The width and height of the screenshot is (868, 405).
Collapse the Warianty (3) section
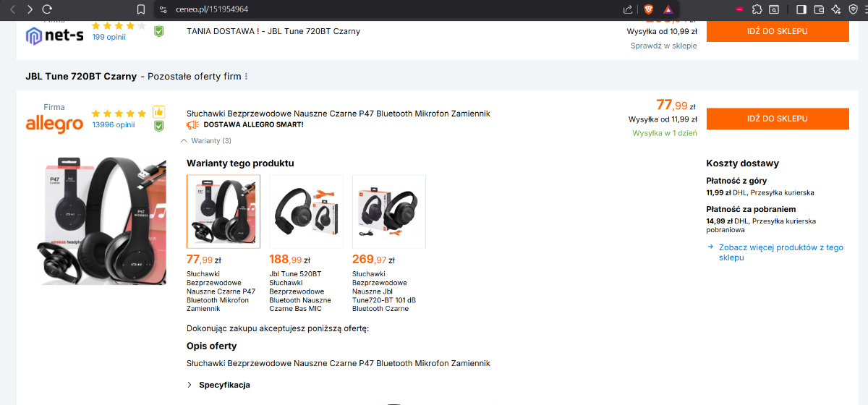point(207,140)
